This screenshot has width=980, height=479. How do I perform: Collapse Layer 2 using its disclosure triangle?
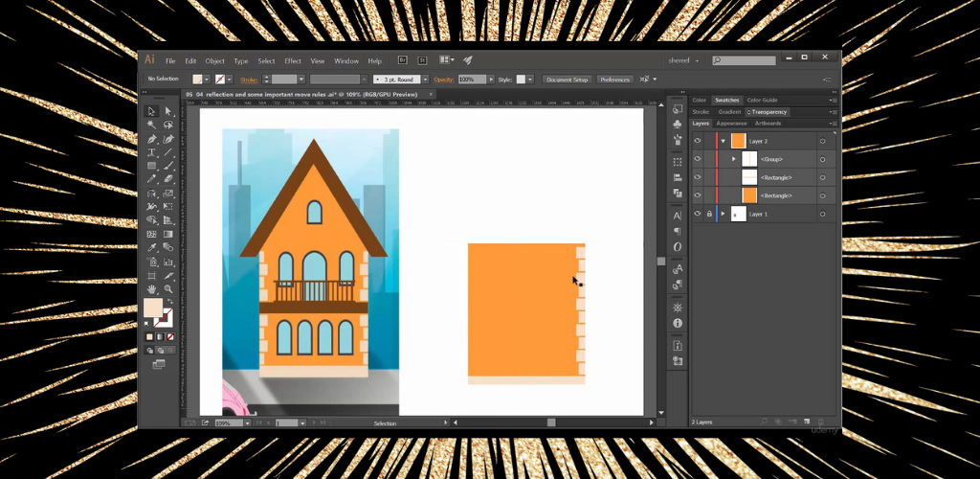723,141
